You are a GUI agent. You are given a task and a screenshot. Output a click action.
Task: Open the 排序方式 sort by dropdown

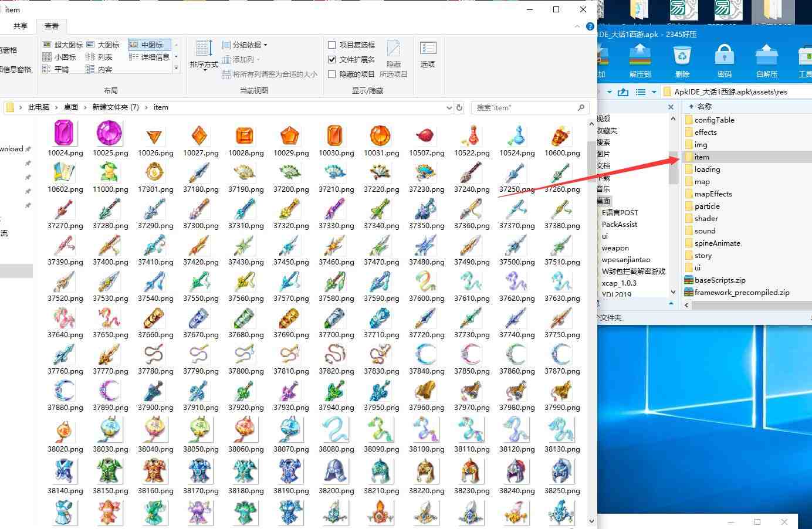(x=204, y=55)
